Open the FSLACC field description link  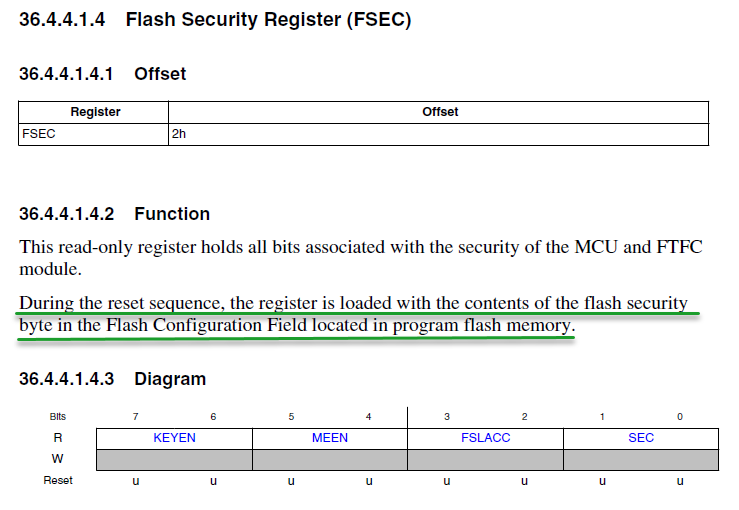tap(485, 438)
